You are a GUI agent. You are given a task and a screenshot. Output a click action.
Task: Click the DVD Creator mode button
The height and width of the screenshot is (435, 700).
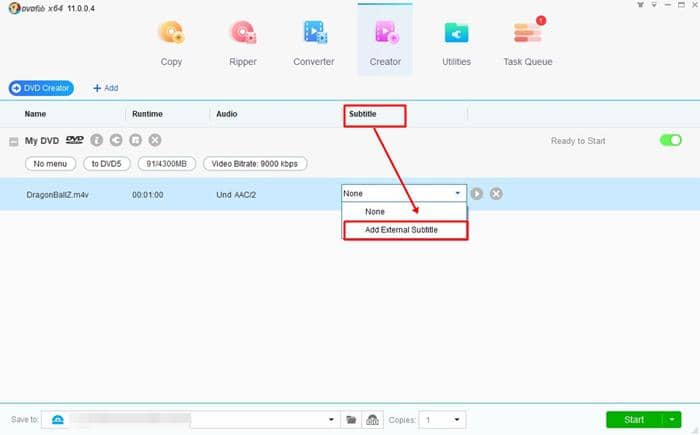[41, 88]
